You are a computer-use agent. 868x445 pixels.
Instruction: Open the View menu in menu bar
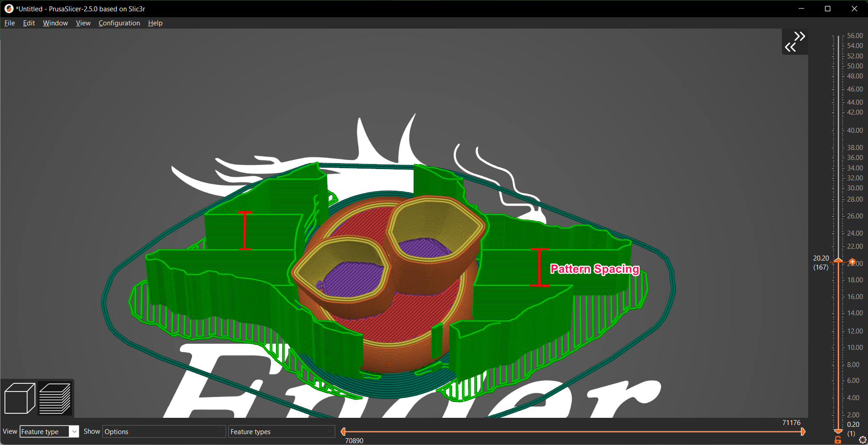point(83,23)
